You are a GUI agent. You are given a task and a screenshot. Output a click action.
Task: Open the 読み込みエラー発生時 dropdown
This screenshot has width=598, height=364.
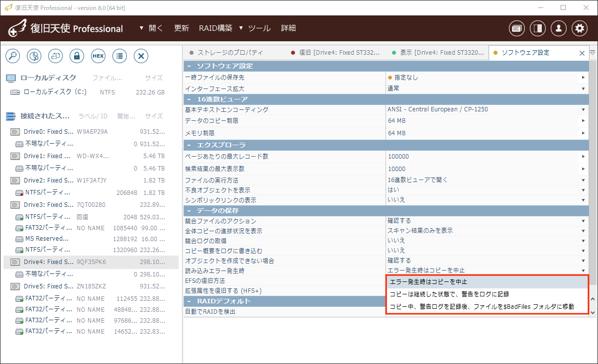point(583,271)
